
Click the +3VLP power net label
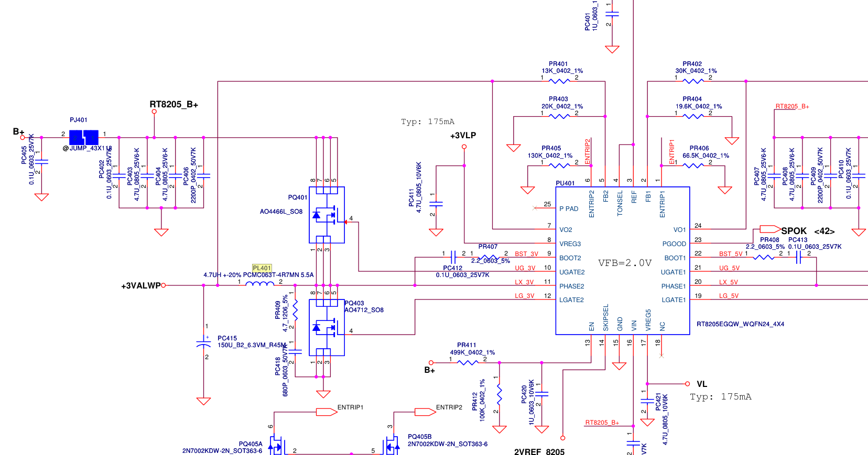click(x=463, y=136)
